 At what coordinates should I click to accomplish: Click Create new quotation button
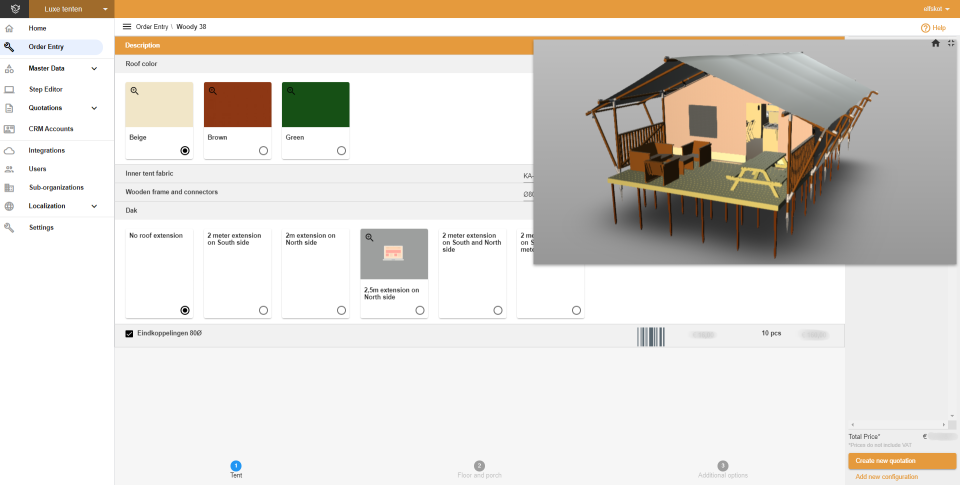coord(902,461)
